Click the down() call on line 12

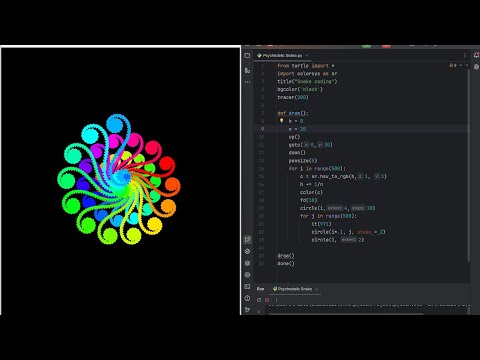(297, 153)
